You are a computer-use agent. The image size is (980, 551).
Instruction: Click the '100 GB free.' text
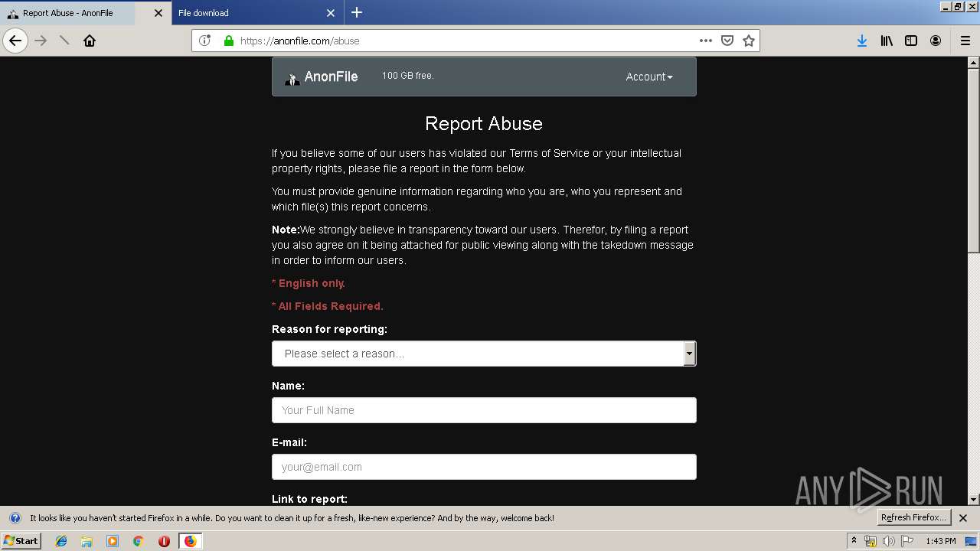coord(408,76)
